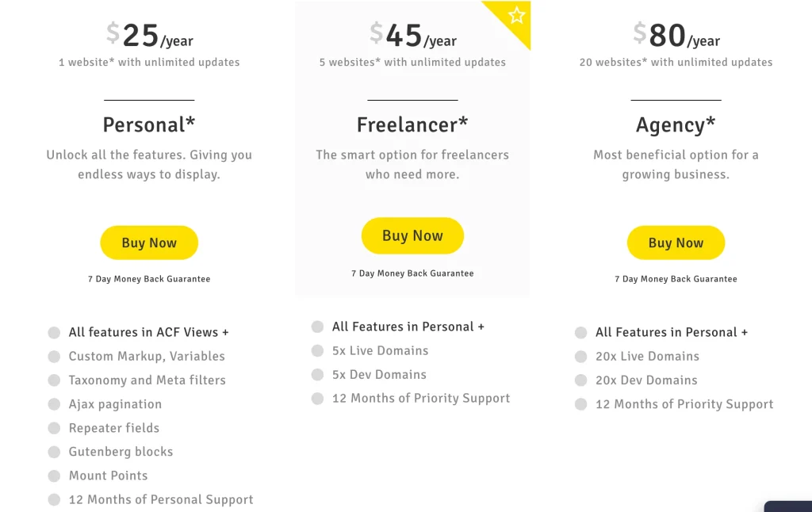This screenshot has width=812, height=512.
Task: Expand the Personal plan feature list
Action: pos(149,331)
